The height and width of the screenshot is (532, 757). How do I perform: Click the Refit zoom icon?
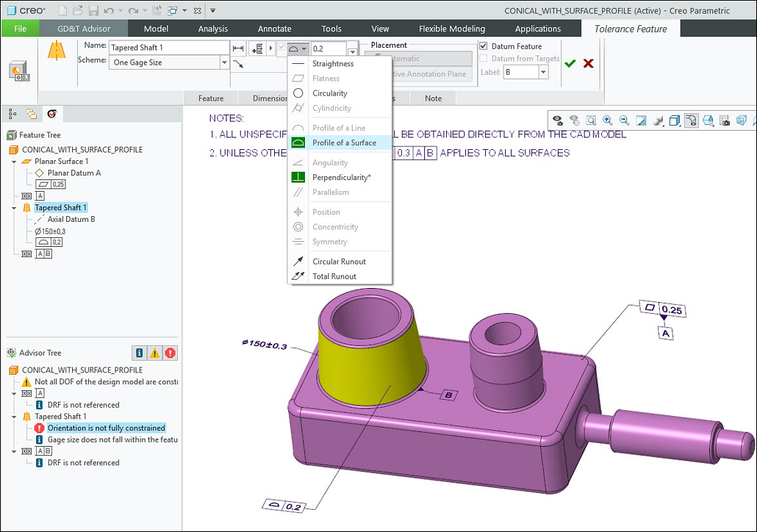(x=590, y=121)
